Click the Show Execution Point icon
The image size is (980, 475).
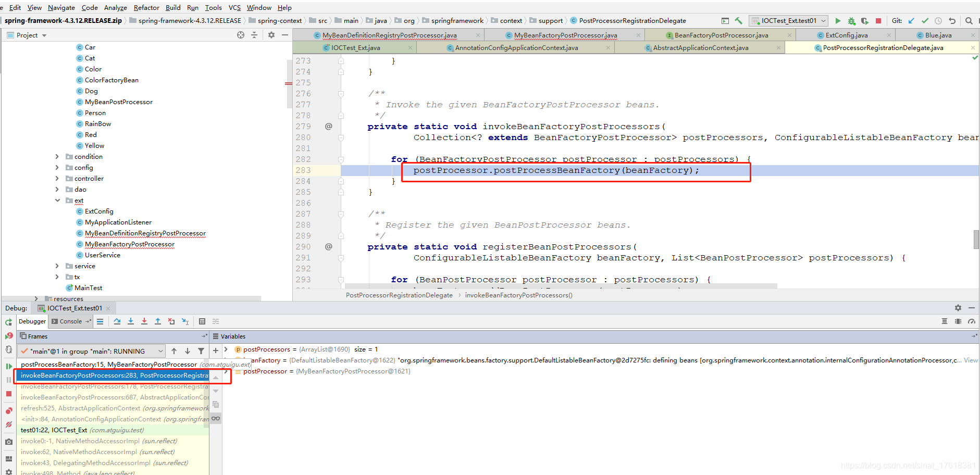coord(100,321)
